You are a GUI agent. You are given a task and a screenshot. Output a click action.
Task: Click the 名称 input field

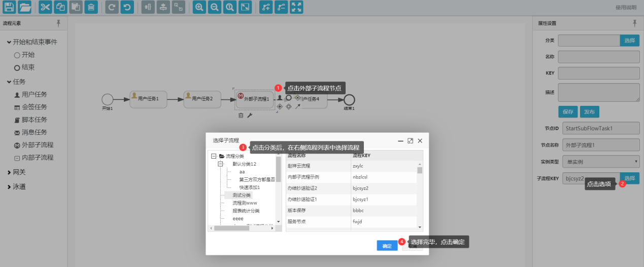[x=598, y=56]
